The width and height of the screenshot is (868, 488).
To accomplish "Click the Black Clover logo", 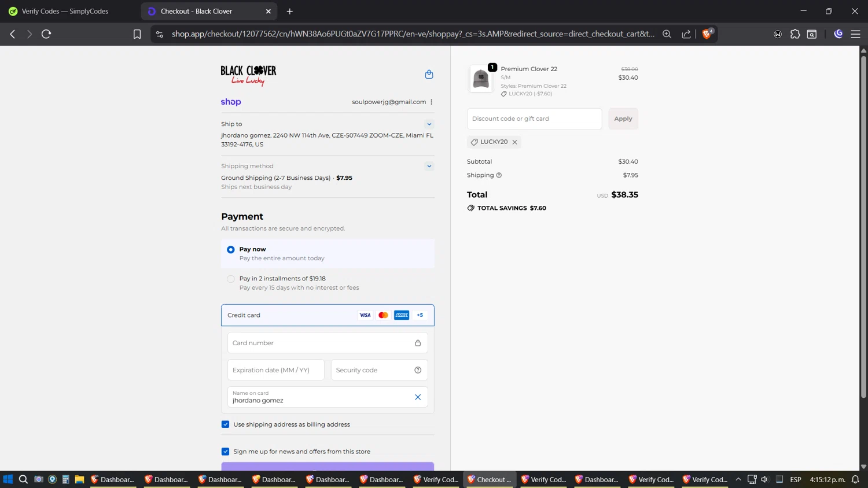I will [248, 75].
